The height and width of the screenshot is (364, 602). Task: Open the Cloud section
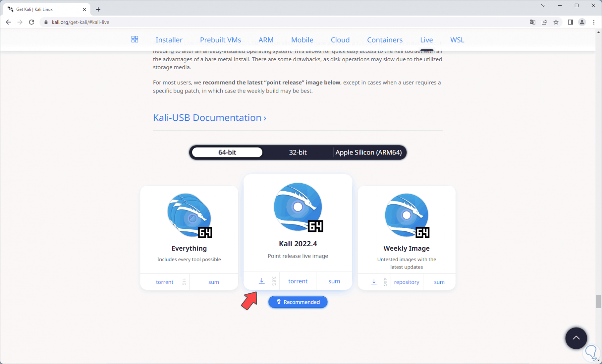(x=340, y=40)
